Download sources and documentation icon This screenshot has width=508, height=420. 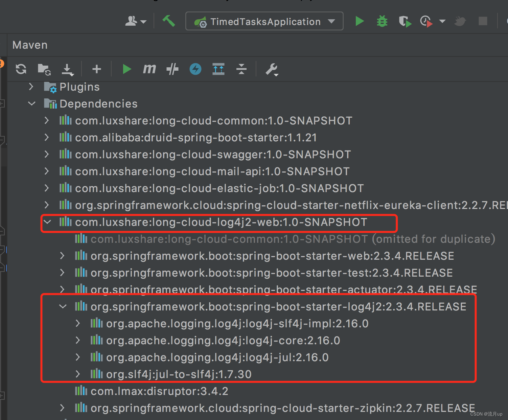point(68,69)
